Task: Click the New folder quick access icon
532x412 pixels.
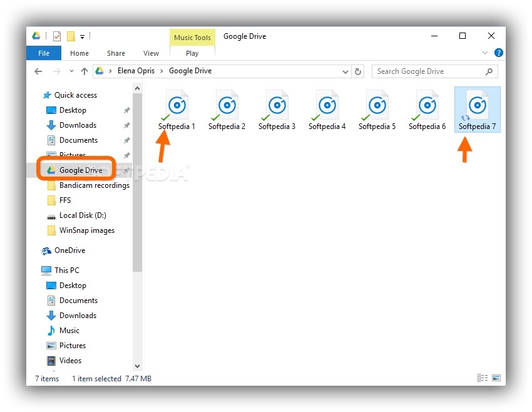Action: (x=70, y=36)
